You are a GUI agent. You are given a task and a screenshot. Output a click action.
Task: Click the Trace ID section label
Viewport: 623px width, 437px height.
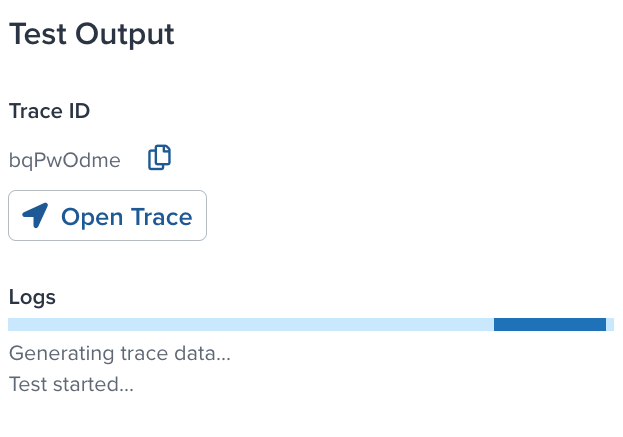pyautogui.click(x=49, y=111)
